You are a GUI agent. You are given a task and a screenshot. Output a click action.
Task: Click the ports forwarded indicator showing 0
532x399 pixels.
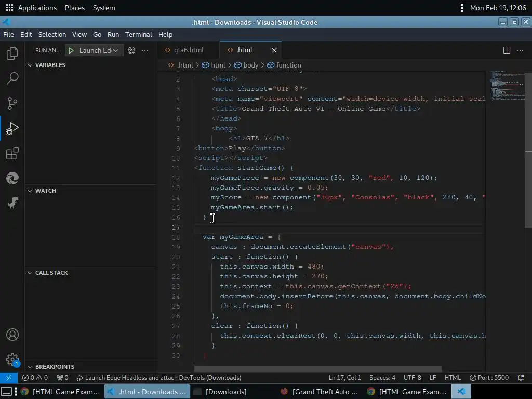[x=63, y=378]
